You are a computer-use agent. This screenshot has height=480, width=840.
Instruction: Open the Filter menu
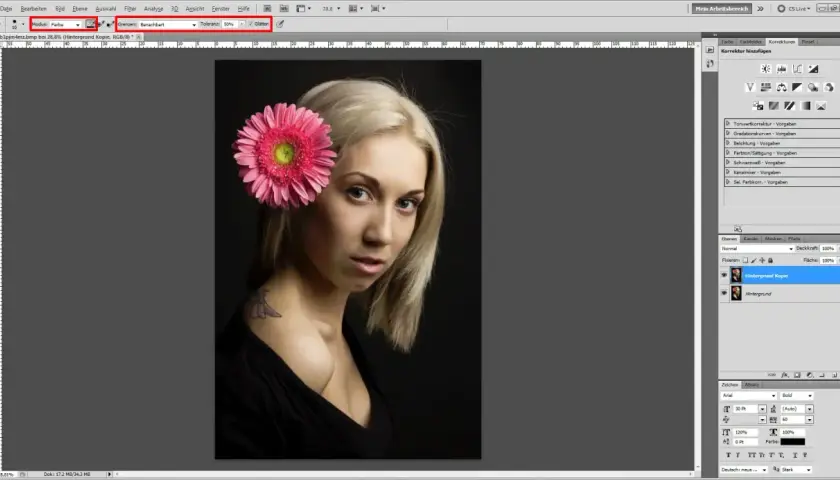[x=130, y=9]
